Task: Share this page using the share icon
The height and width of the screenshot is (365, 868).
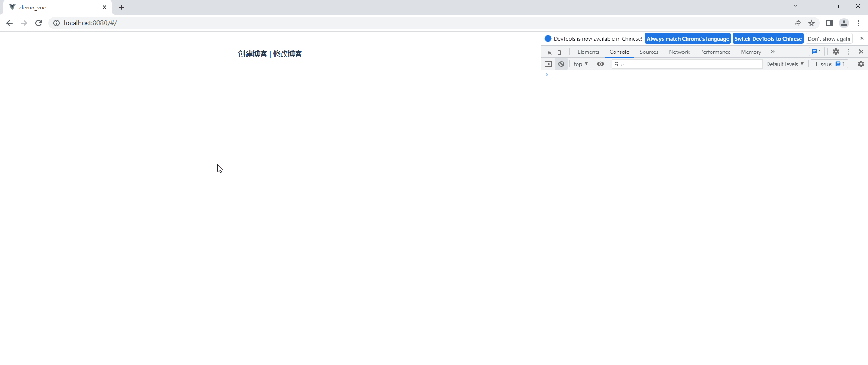Action: pos(797,23)
